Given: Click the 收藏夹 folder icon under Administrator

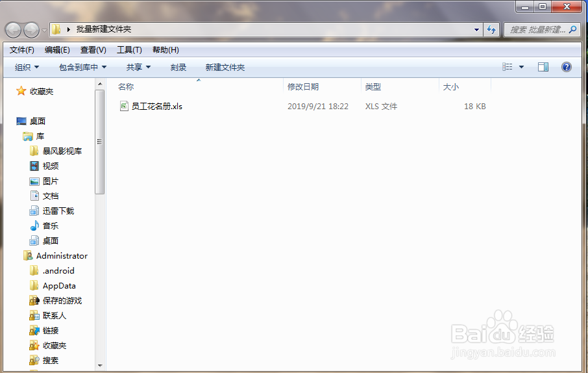Looking at the screenshot, I should click(x=34, y=346).
